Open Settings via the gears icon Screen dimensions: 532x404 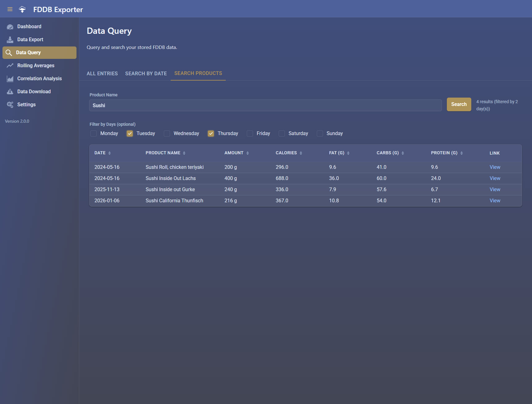point(10,105)
